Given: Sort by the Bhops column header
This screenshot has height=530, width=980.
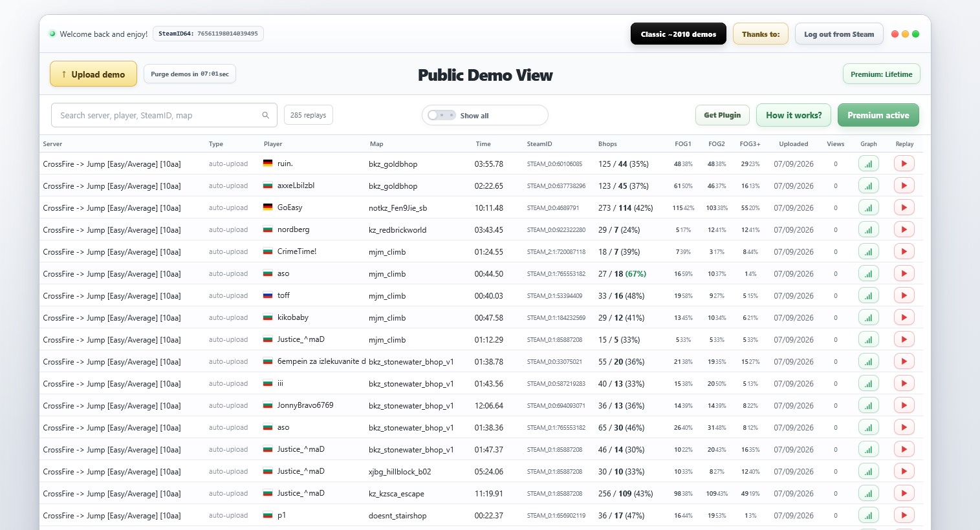Looking at the screenshot, I should point(607,143).
